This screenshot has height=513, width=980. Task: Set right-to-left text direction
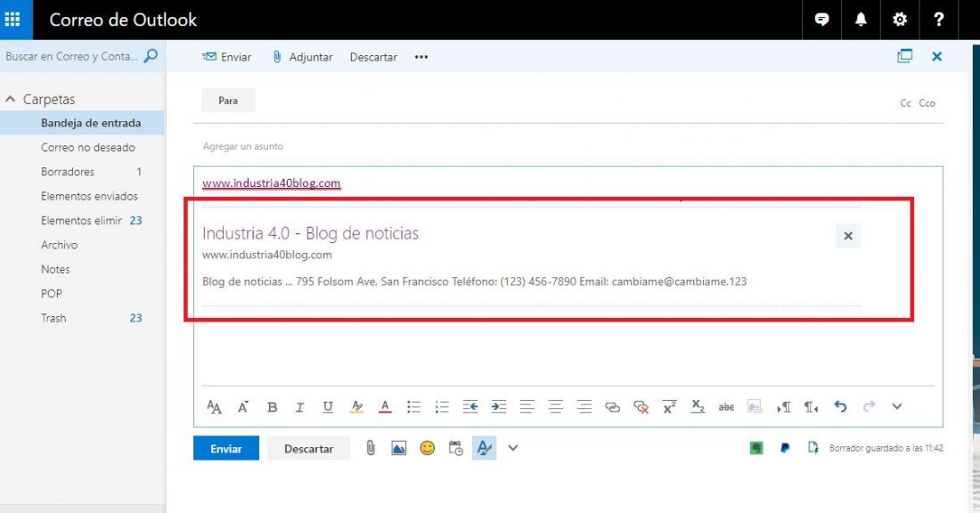tap(812, 407)
